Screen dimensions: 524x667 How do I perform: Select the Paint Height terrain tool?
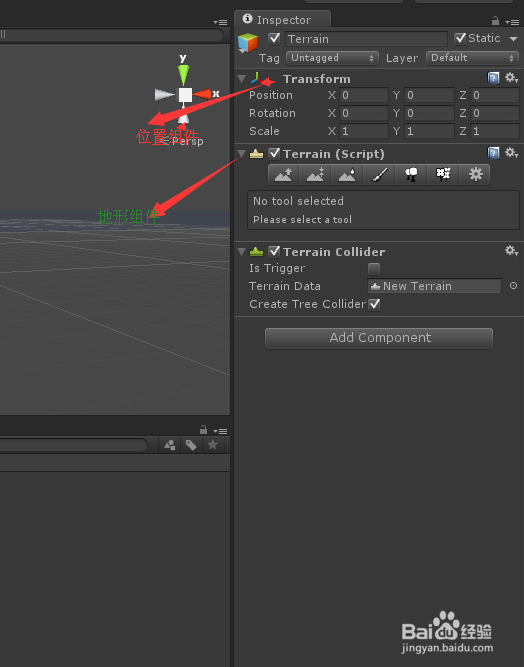(x=315, y=175)
